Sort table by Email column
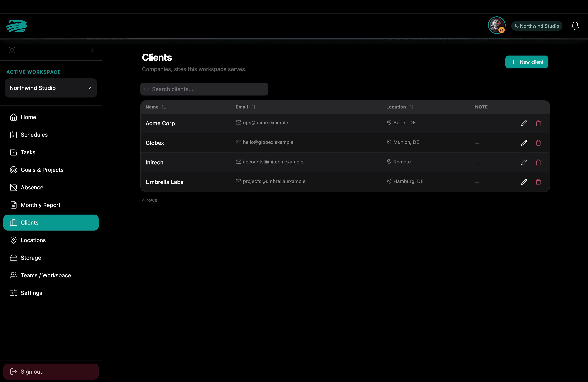The image size is (588, 382). point(245,107)
